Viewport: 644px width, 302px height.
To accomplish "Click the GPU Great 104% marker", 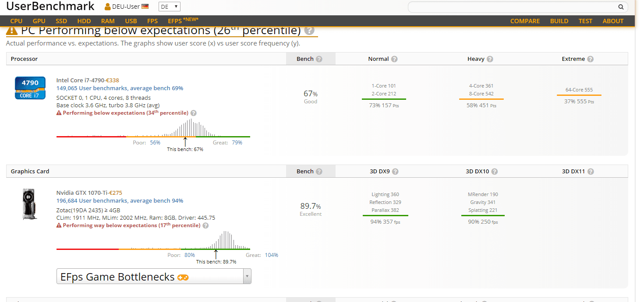I will tap(262, 255).
